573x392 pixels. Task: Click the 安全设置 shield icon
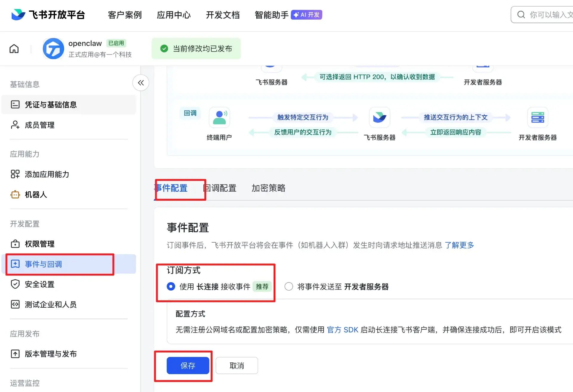15,284
